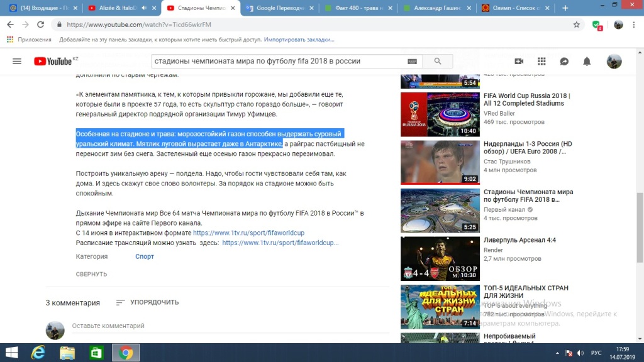Click the Оставьте комментарий field
The image size is (644, 362).
(230, 326)
